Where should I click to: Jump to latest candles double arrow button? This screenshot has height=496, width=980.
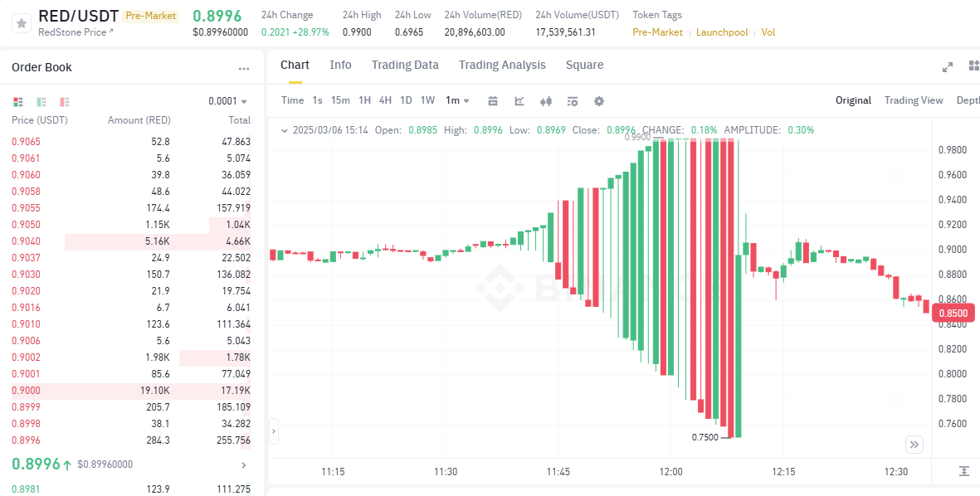coord(914,445)
